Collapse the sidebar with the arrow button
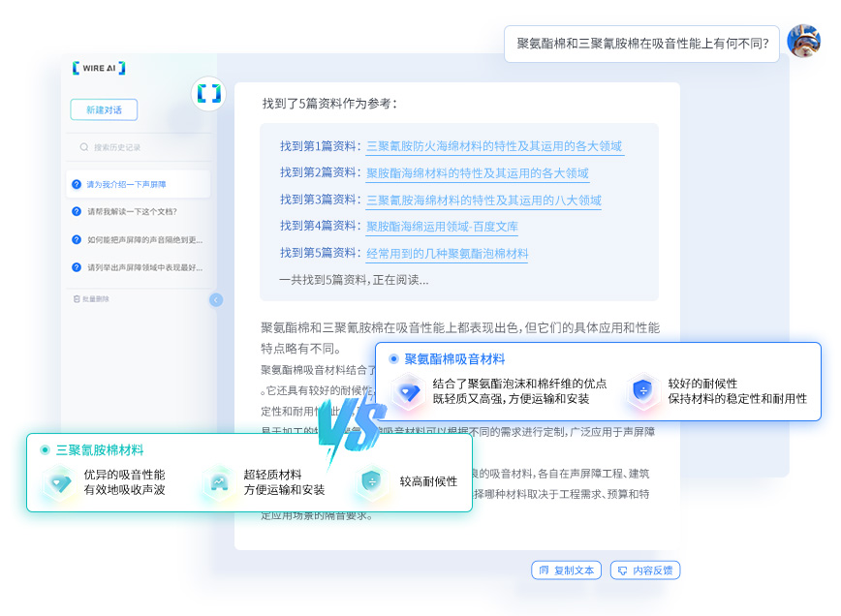Image resolution: width=841 pixels, height=616 pixels. (x=216, y=300)
